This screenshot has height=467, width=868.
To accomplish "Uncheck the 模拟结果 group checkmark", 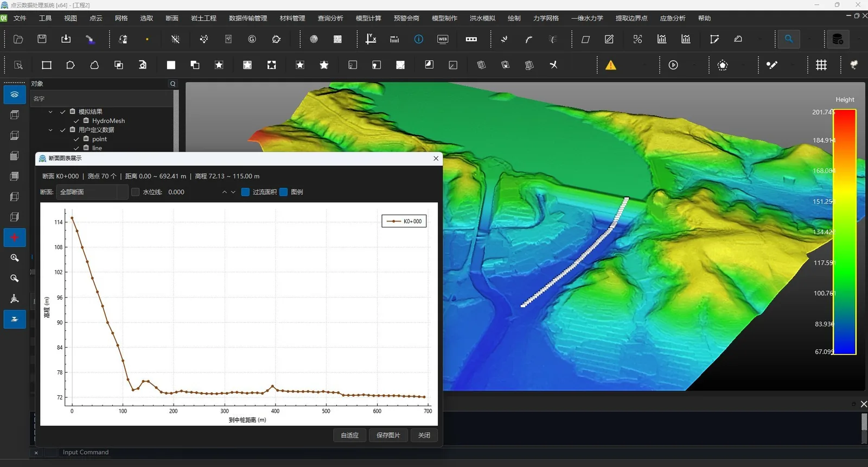I will click(x=62, y=112).
